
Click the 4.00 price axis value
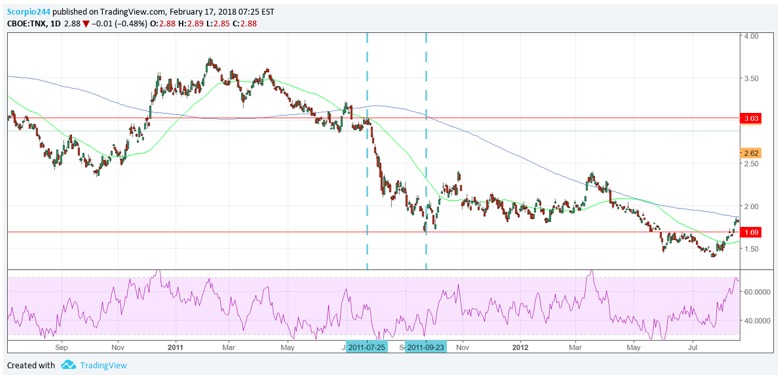coord(753,36)
